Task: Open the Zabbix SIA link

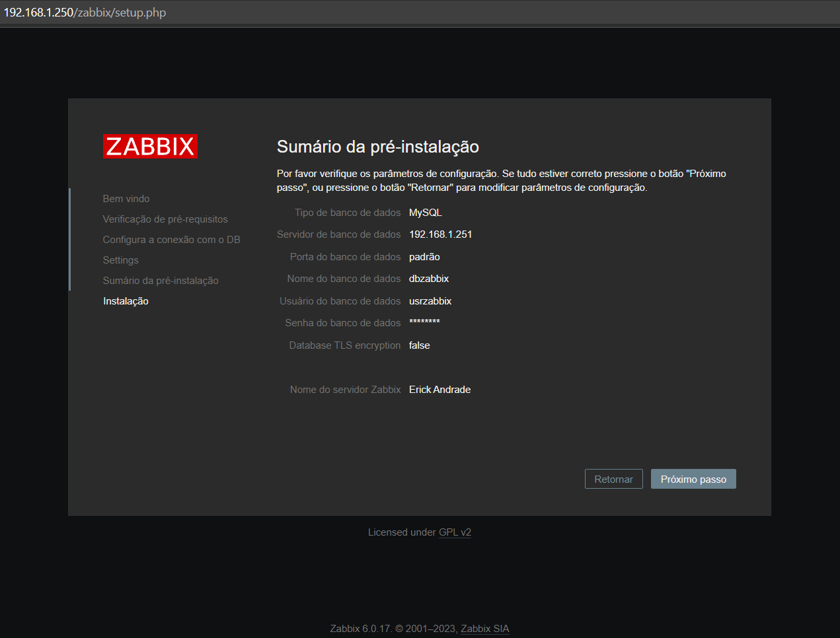Action: click(484, 629)
